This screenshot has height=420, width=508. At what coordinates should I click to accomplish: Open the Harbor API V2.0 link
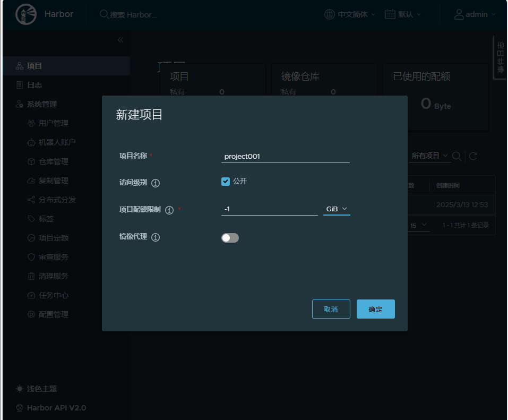tap(56, 408)
